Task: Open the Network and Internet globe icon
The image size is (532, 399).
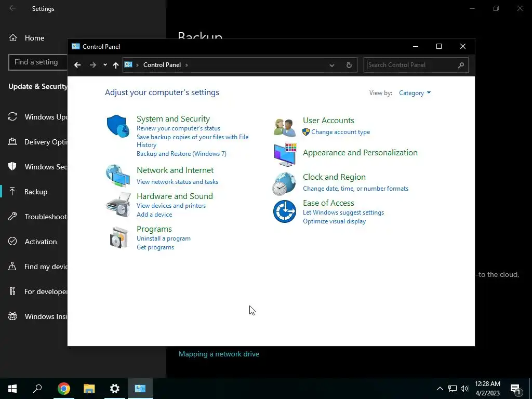Action: point(118,176)
